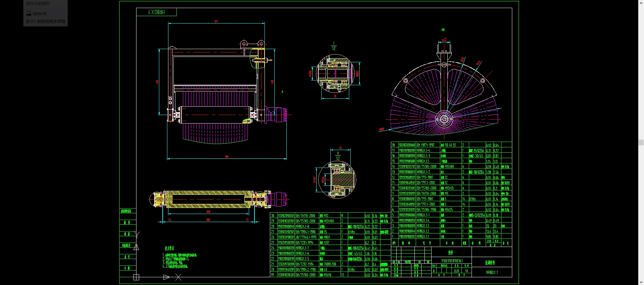Select the 'HRBQX.1-2' cell in row 13
The width and height of the screenshot is (644, 285).
click(428, 172)
